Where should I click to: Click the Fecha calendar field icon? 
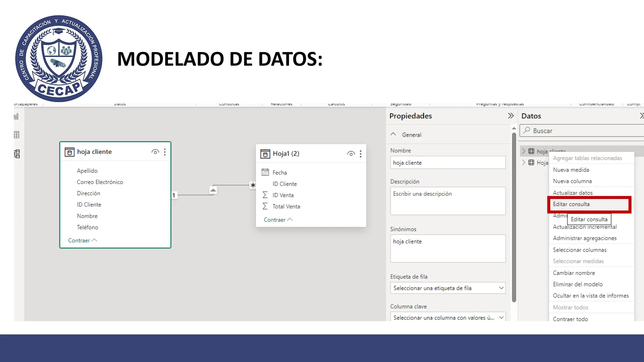[x=265, y=172]
